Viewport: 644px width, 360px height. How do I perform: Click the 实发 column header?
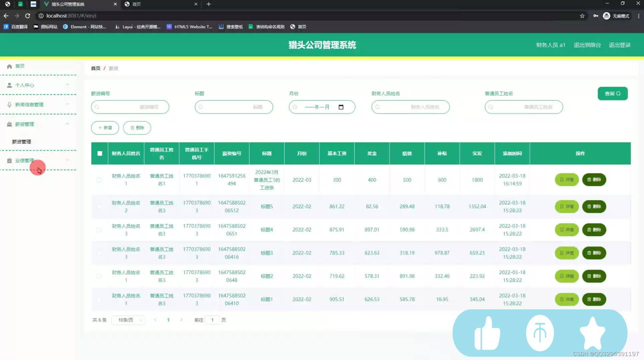(477, 153)
